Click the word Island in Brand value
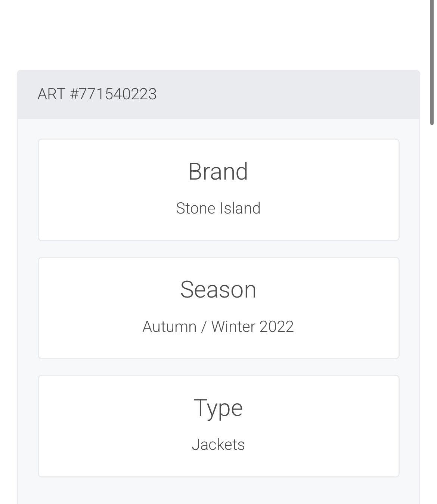 tap(240, 208)
